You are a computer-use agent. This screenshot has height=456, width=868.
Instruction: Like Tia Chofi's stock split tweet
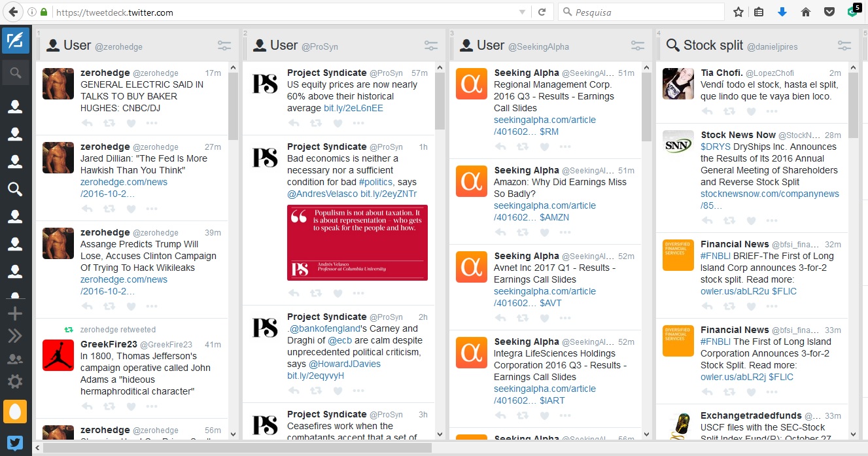(751, 111)
